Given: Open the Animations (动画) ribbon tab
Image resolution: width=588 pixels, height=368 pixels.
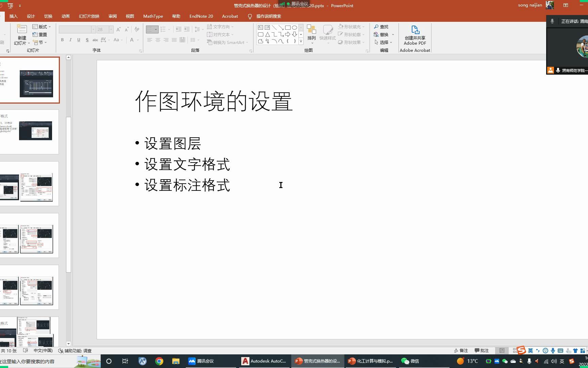Looking at the screenshot, I should click(x=66, y=16).
